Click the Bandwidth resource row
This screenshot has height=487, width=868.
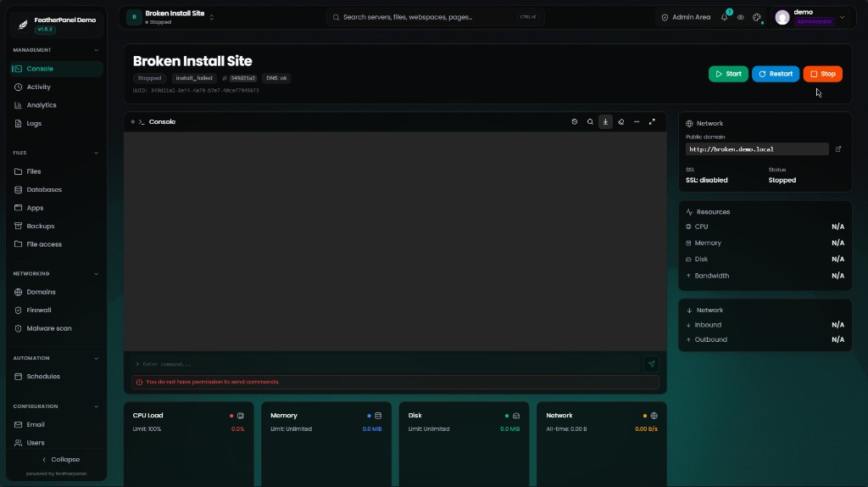point(765,276)
